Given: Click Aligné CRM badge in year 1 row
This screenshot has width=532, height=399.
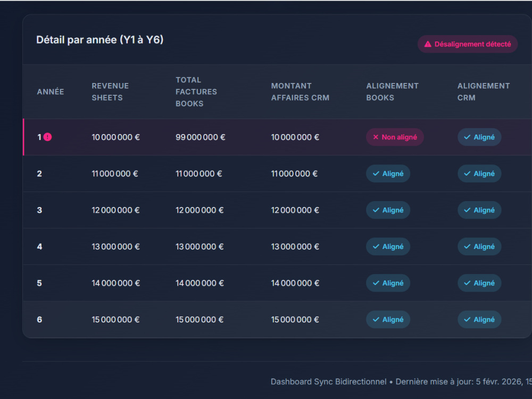Looking at the screenshot, I should (x=479, y=137).
